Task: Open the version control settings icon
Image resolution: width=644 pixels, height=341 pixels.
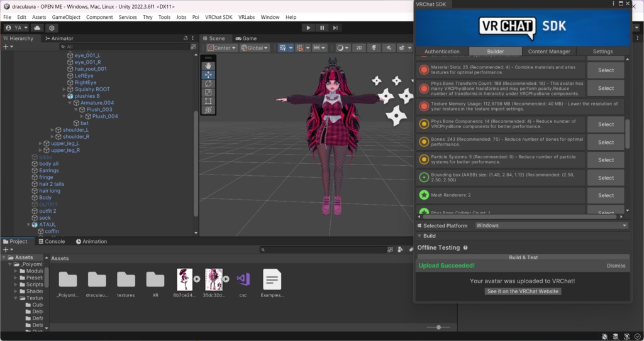Action: pyautogui.click(x=52, y=28)
